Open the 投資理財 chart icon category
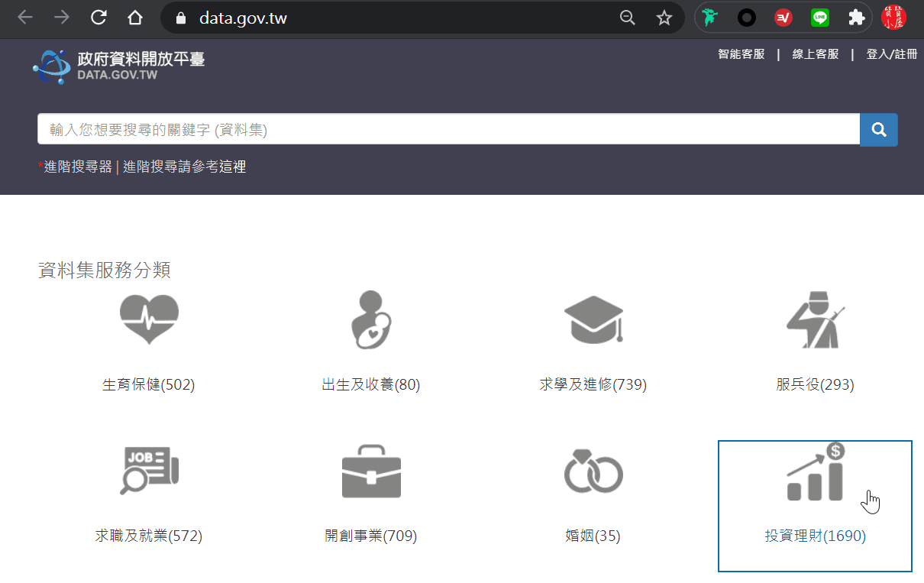The height and width of the screenshot is (583, 924). pos(815,472)
